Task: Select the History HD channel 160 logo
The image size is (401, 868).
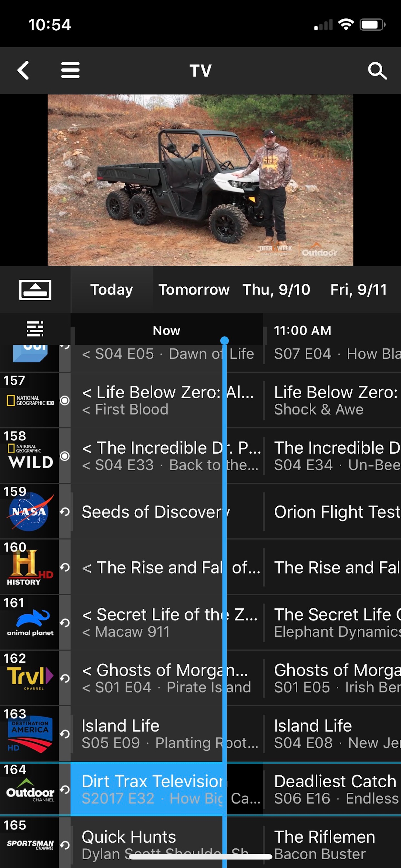Action: tap(30, 567)
